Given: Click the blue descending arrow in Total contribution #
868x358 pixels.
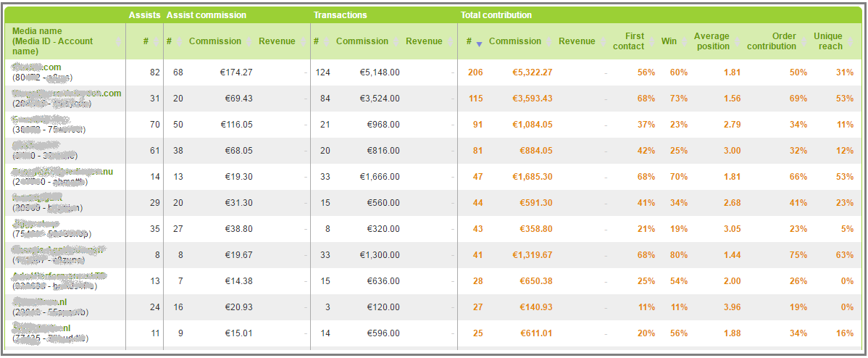Looking at the screenshot, I should [x=480, y=43].
